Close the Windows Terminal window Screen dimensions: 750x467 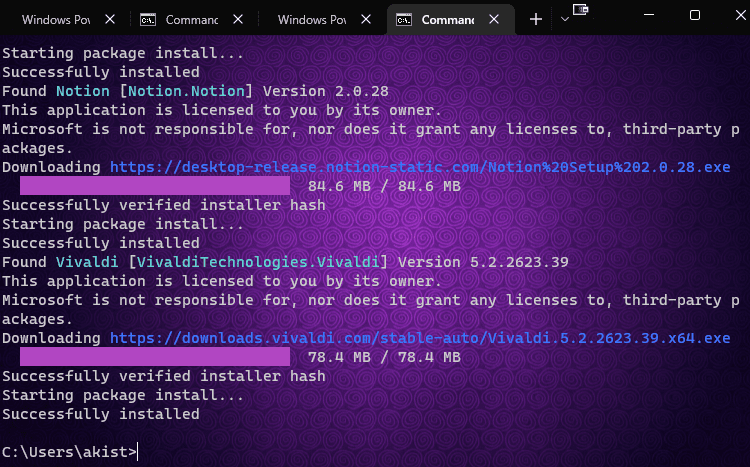(740, 15)
